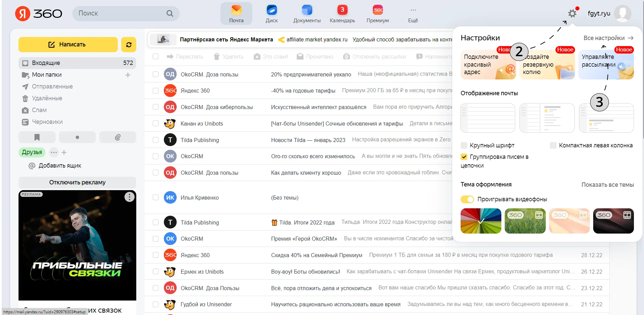The width and height of the screenshot is (644, 315).
Task: Mark as spam with Это спам!
Action: point(271,57)
